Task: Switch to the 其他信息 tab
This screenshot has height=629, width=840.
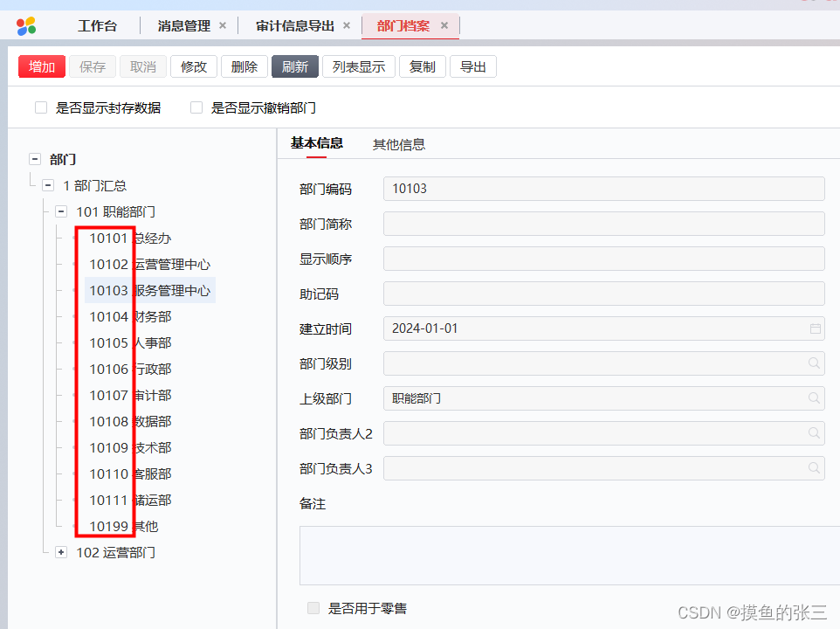Action: coord(399,143)
